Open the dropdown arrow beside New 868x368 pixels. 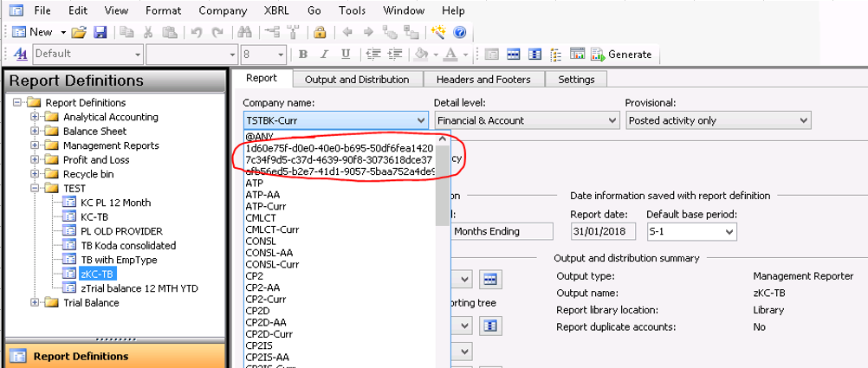point(62,33)
